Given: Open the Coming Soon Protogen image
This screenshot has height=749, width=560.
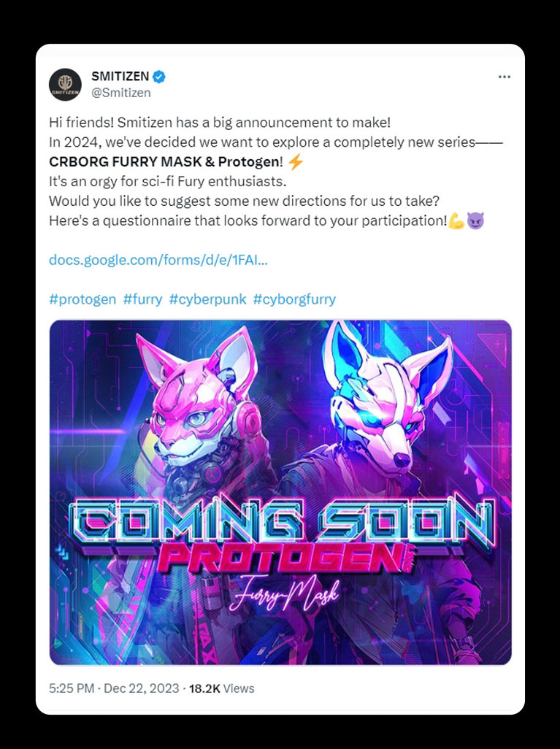Looking at the screenshot, I should click(280, 492).
